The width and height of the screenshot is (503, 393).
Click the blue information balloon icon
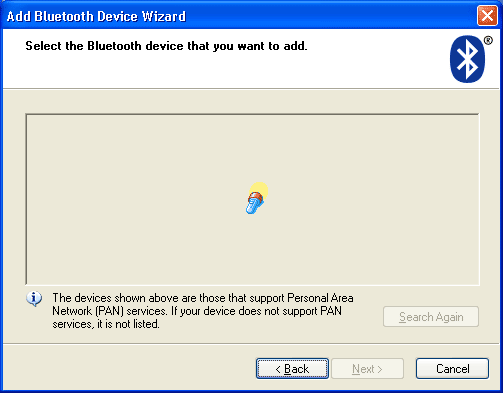(34, 299)
